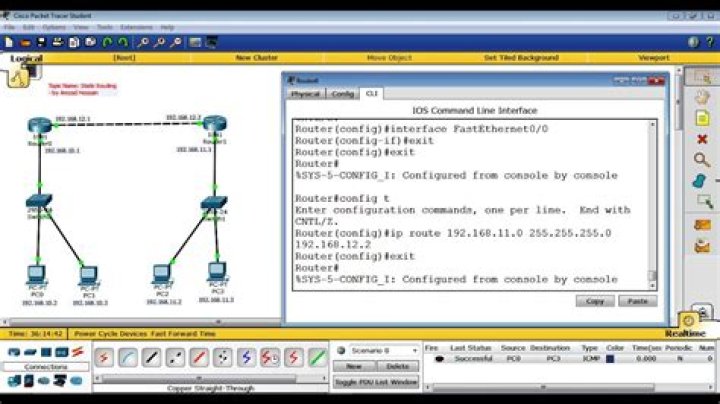Click the Zoom In magnifier icon
720x404 pixels.
[x=143, y=43]
